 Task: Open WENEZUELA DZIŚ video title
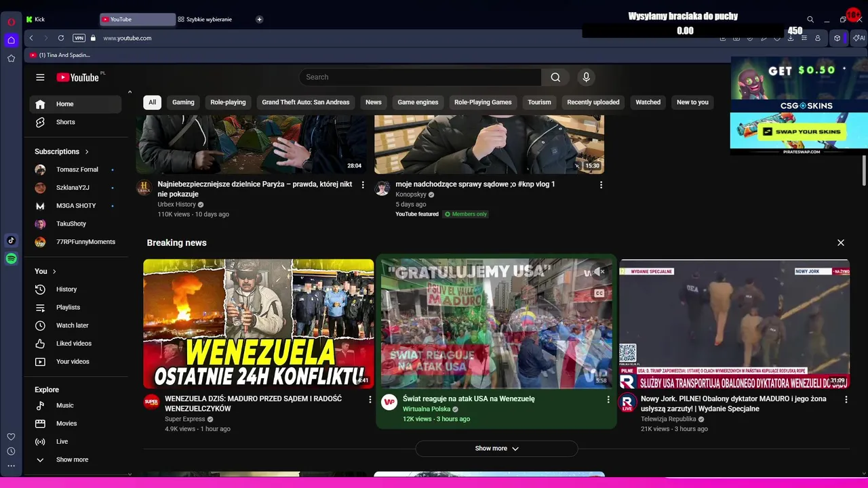tap(253, 404)
